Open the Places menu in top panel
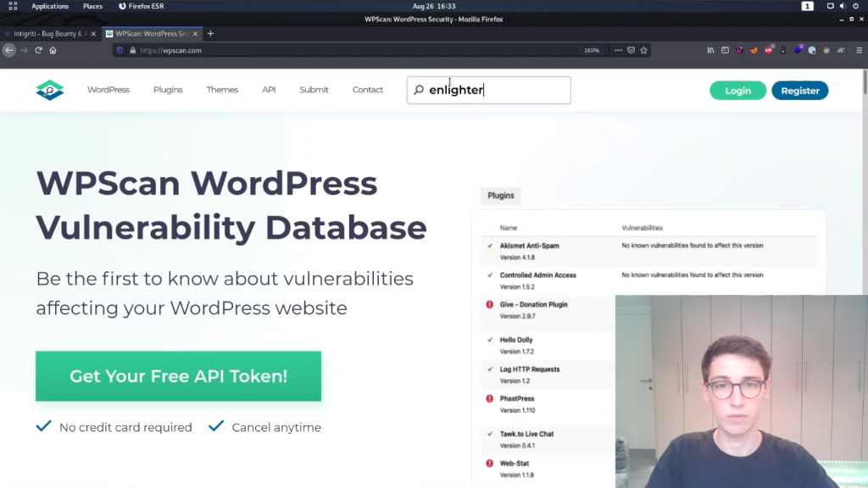868x488 pixels. [92, 6]
